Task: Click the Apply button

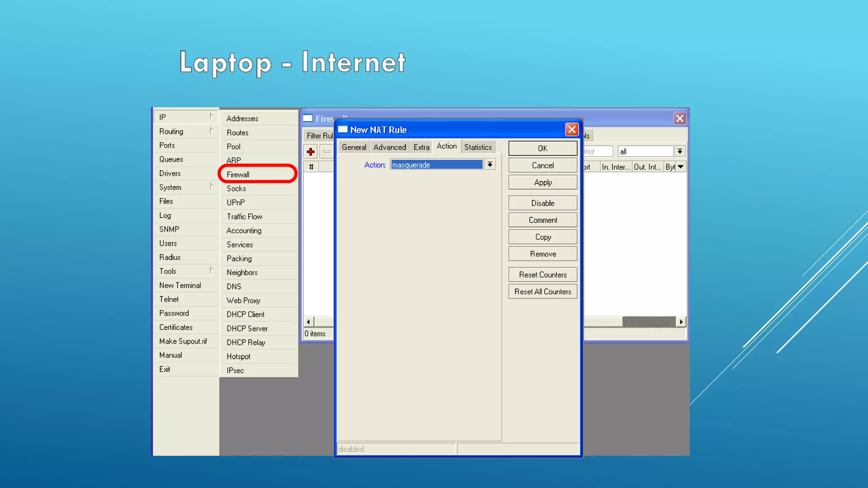Action: 542,183
